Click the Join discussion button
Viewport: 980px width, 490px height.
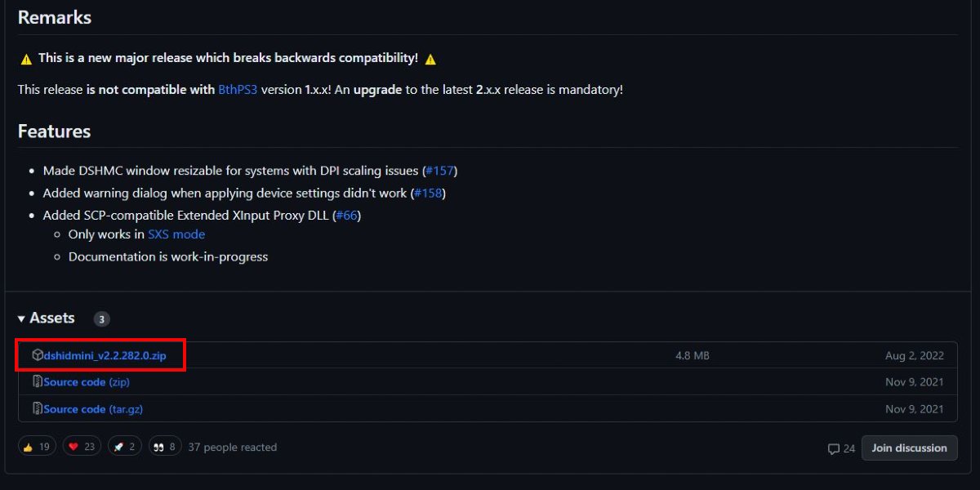point(909,448)
